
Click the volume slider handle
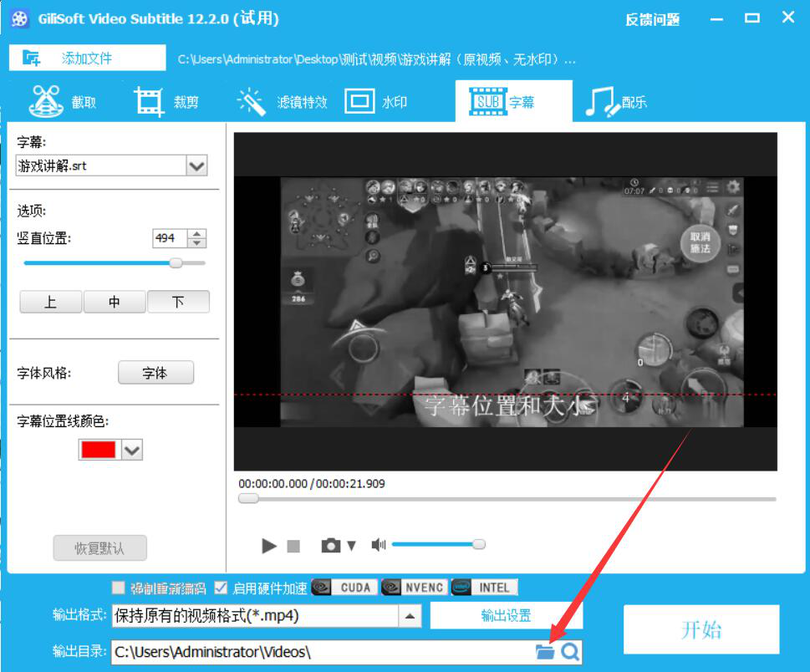point(479,544)
